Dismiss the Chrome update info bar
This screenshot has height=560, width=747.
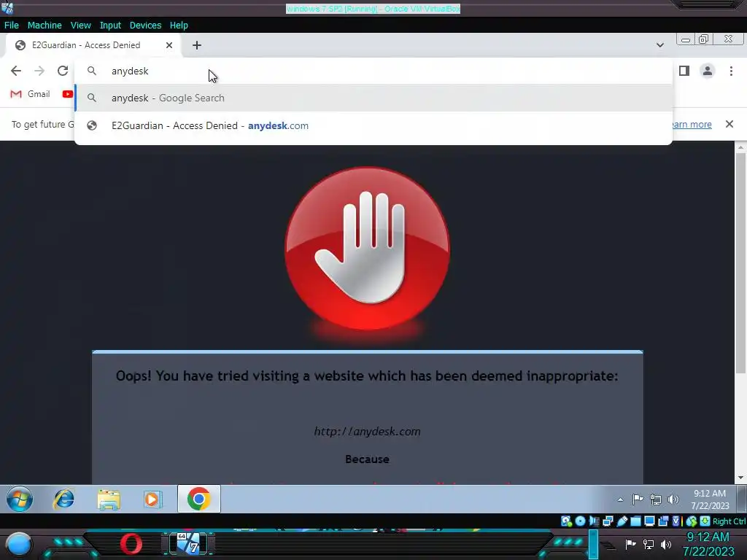click(729, 124)
